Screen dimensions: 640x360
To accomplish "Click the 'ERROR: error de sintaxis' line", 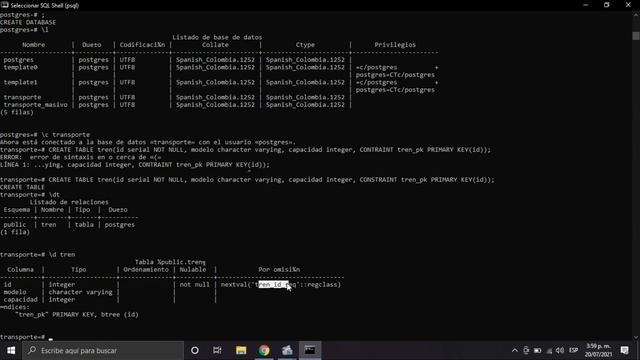I will (x=81, y=157).
